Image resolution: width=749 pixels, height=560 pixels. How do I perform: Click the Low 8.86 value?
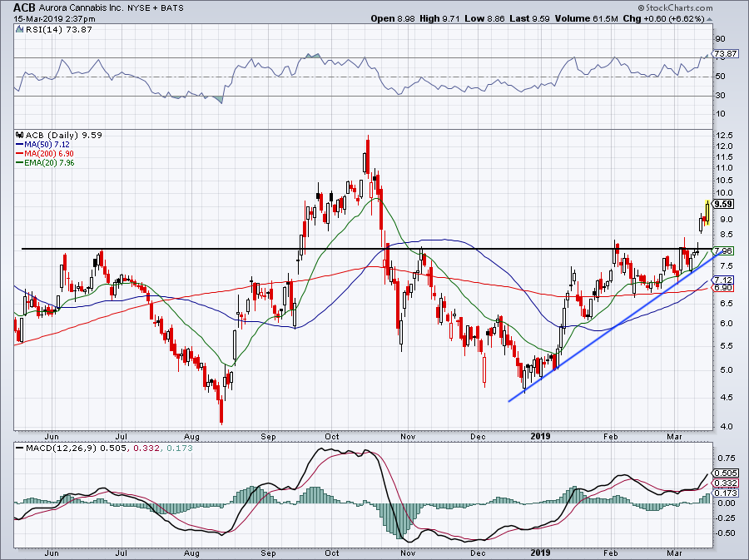484,18
